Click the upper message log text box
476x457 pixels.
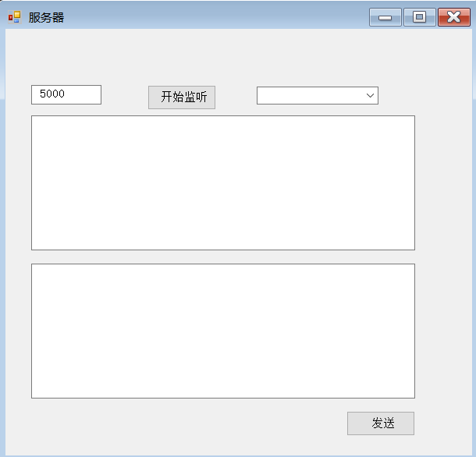pos(223,182)
